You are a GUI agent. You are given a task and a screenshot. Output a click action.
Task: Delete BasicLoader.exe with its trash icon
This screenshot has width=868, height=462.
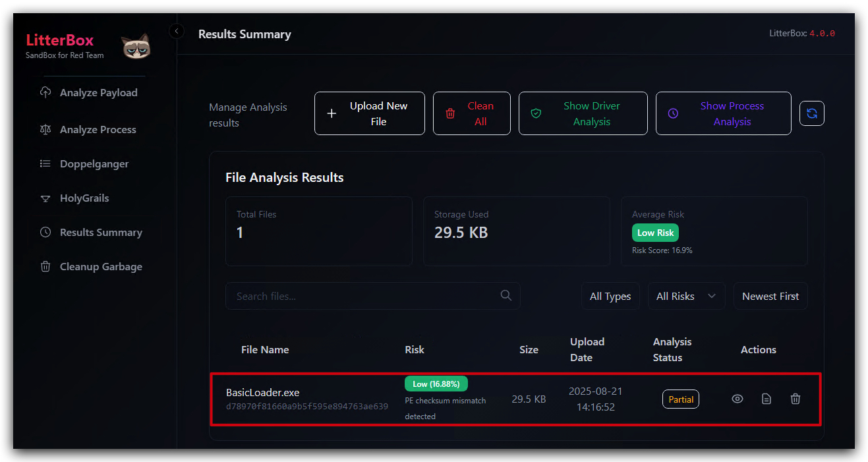[x=796, y=399]
